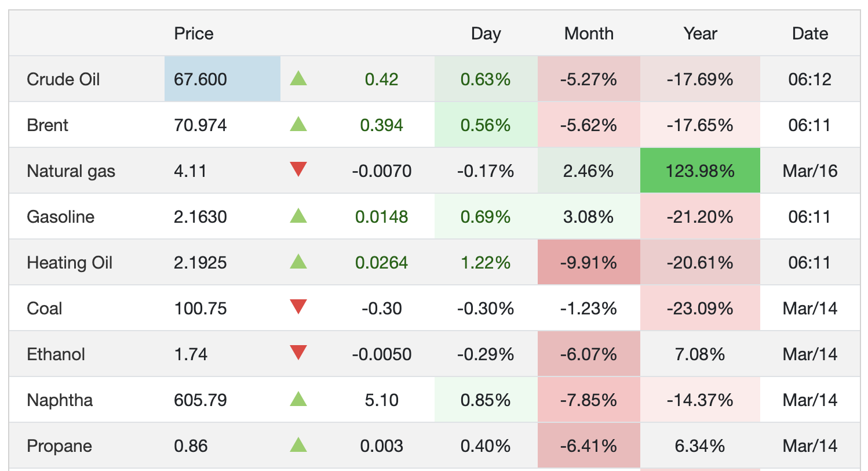Image resolution: width=868 pixels, height=471 pixels.
Task: Click Crude Oil monthly change -5.27%
Action: (589, 79)
